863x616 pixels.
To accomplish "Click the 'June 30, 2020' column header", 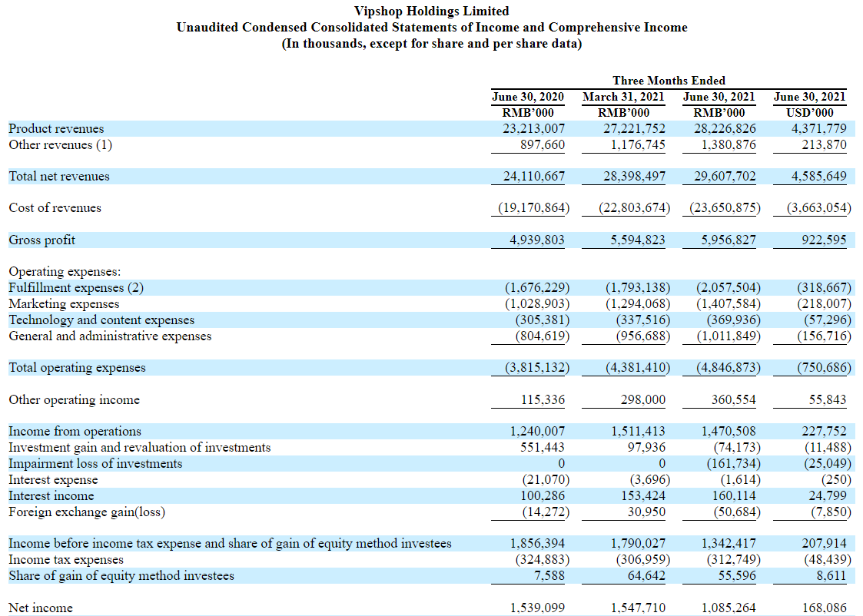I will click(528, 97).
